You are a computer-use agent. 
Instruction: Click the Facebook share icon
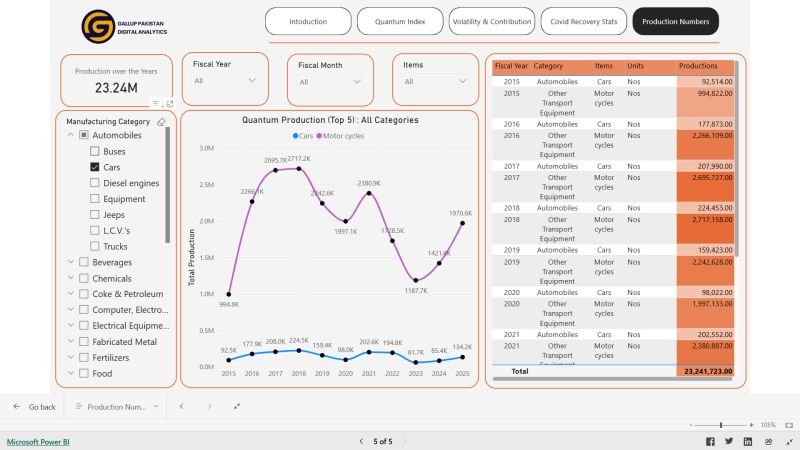(x=710, y=441)
